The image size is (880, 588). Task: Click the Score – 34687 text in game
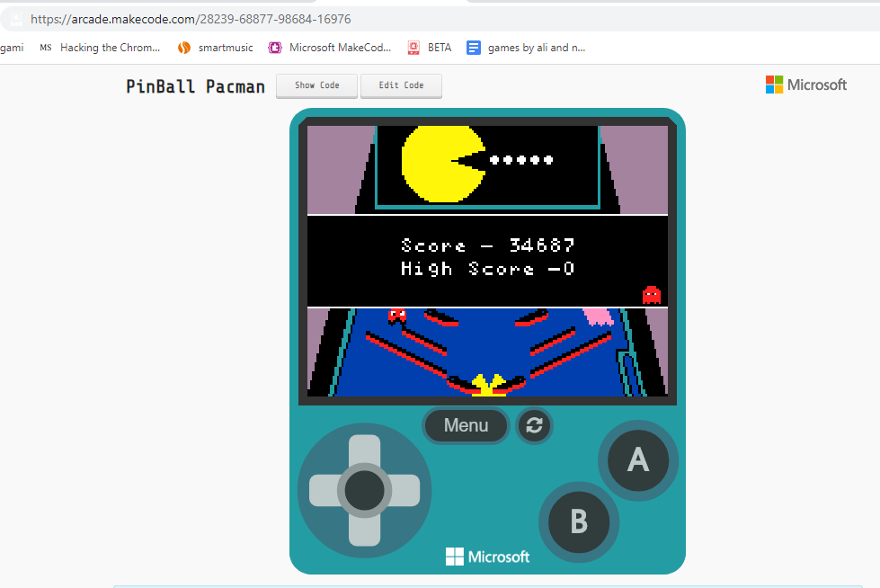coord(487,245)
